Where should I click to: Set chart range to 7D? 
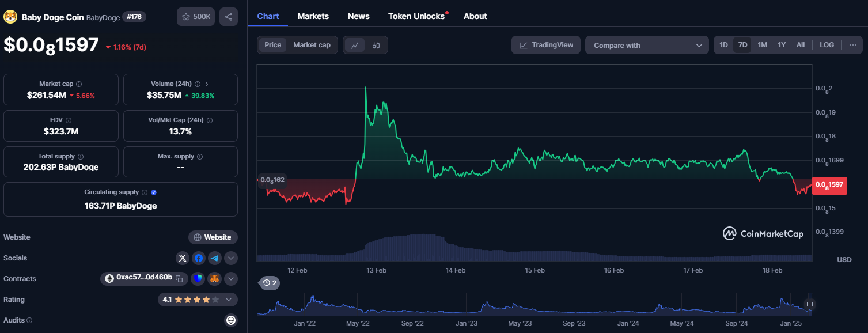coord(742,45)
